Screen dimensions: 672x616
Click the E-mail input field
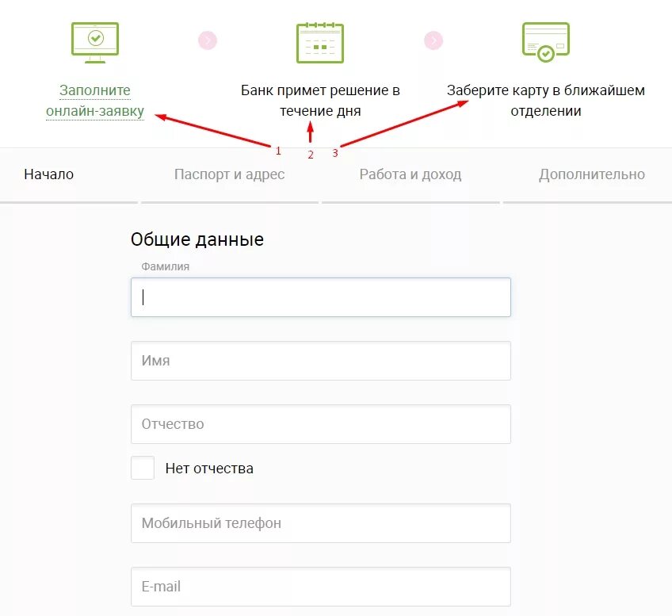tap(321, 587)
